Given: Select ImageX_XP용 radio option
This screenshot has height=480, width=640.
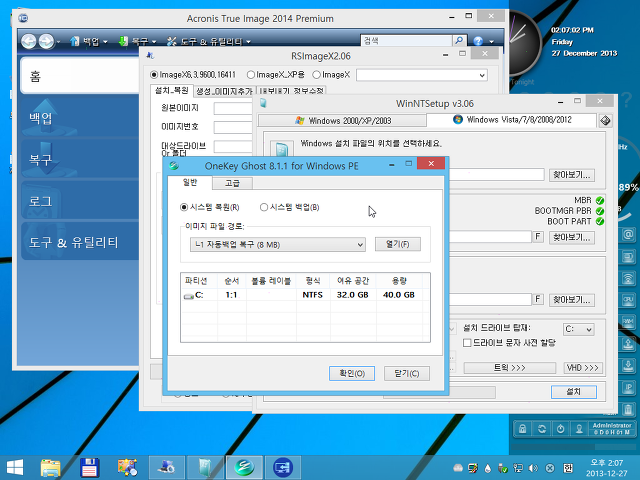Looking at the screenshot, I should [x=251, y=75].
